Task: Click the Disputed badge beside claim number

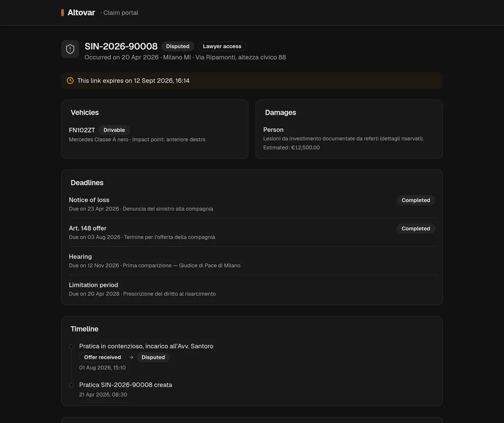Action: (x=177, y=46)
